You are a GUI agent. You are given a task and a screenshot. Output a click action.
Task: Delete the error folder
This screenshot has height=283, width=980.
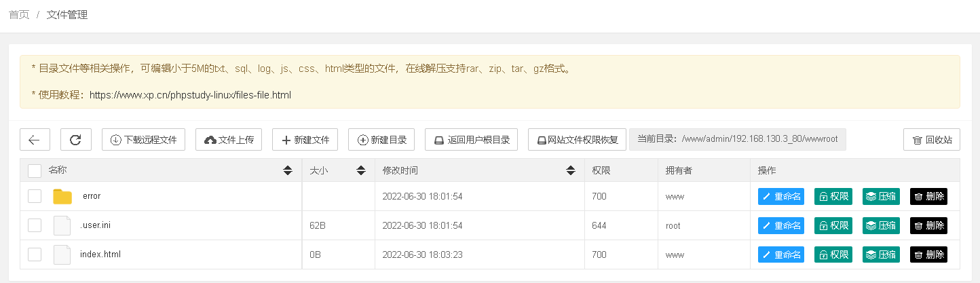[x=928, y=196]
